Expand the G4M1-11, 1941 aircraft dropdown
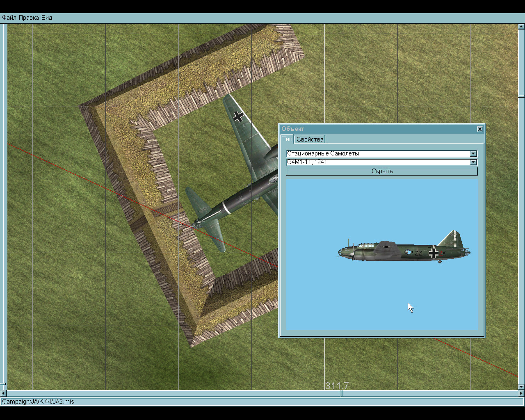The width and height of the screenshot is (525, 420). tap(473, 162)
